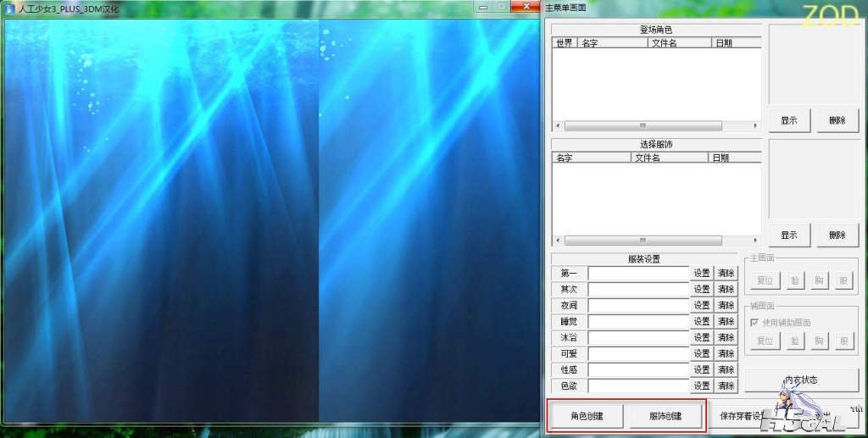The image size is (868, 438).
Task: Click 清除 in the 沐浴 row
Action: [x=726, y=337]
